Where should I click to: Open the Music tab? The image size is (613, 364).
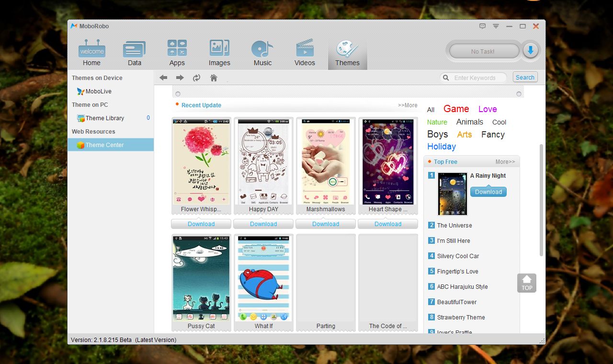pos(262,53)
